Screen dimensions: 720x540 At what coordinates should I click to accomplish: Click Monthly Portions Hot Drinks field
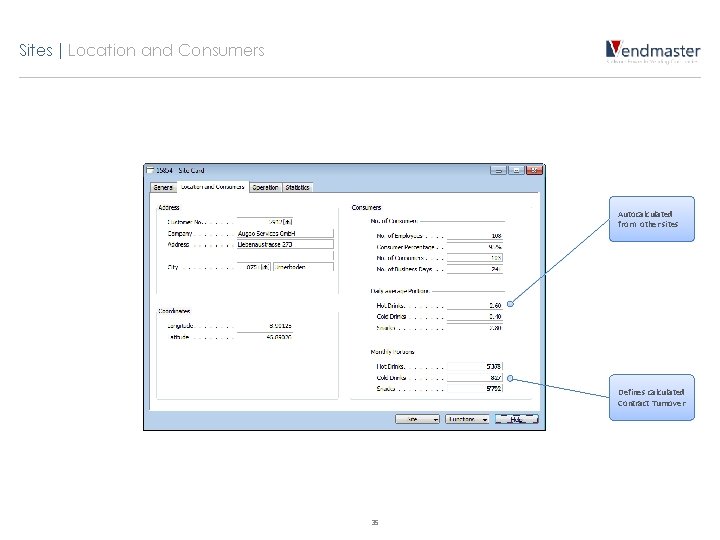point(475,366)
